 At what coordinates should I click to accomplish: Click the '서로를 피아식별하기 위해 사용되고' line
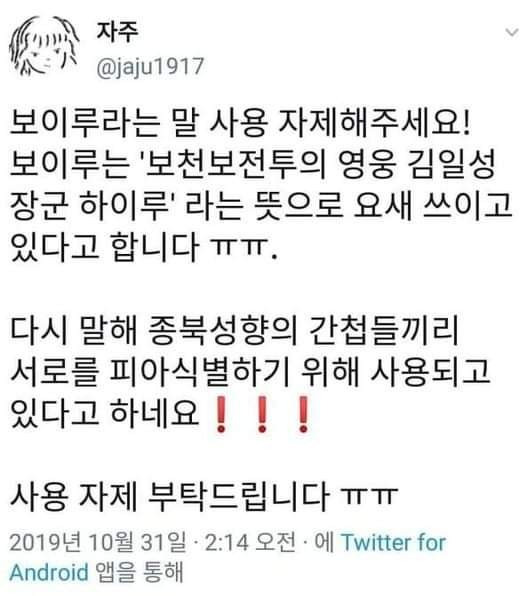[250, 371]
